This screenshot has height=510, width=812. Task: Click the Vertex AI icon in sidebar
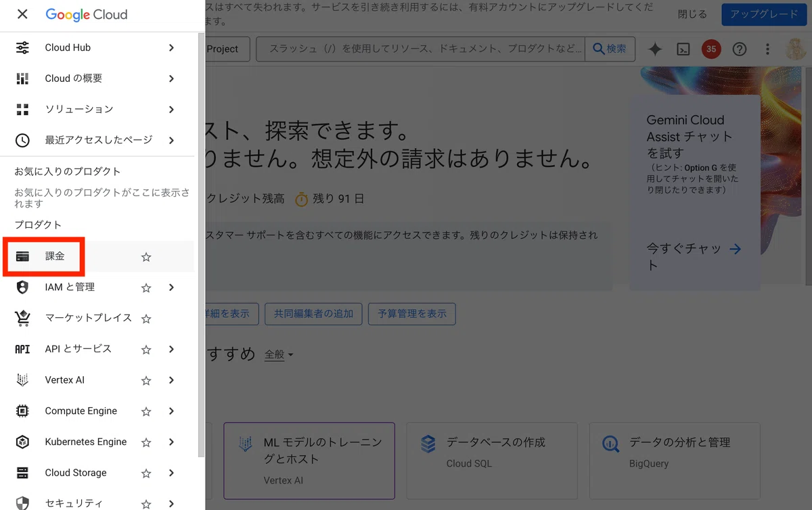pos(22,380)
